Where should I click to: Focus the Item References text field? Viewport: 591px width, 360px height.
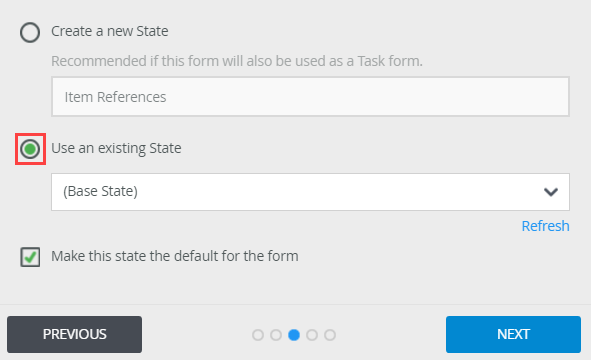click(x=310, y=97)
